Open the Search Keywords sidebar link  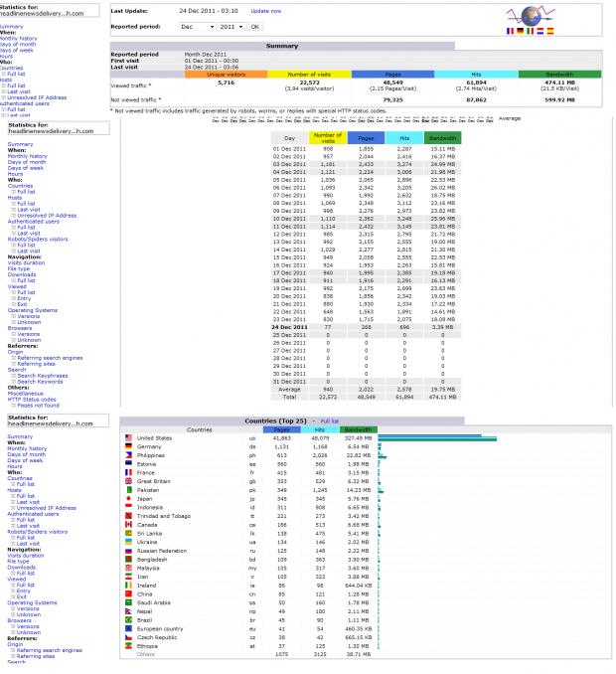[40, 382]
